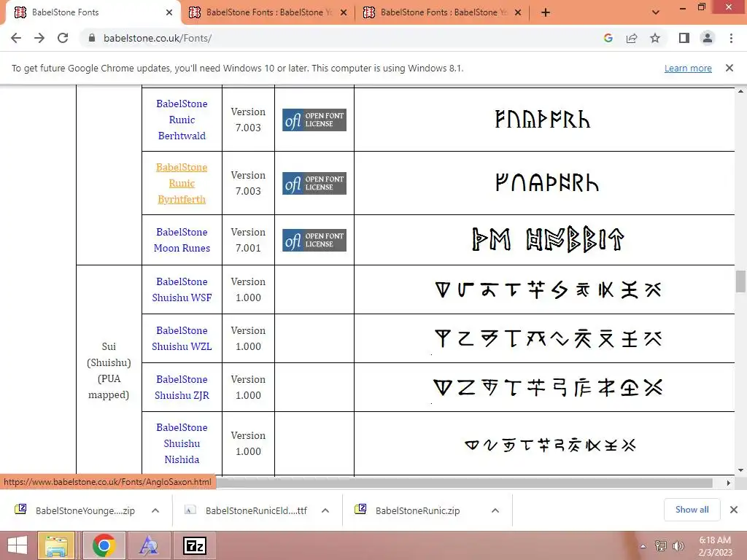Close the third BabelStone tab

pos(518,12)
